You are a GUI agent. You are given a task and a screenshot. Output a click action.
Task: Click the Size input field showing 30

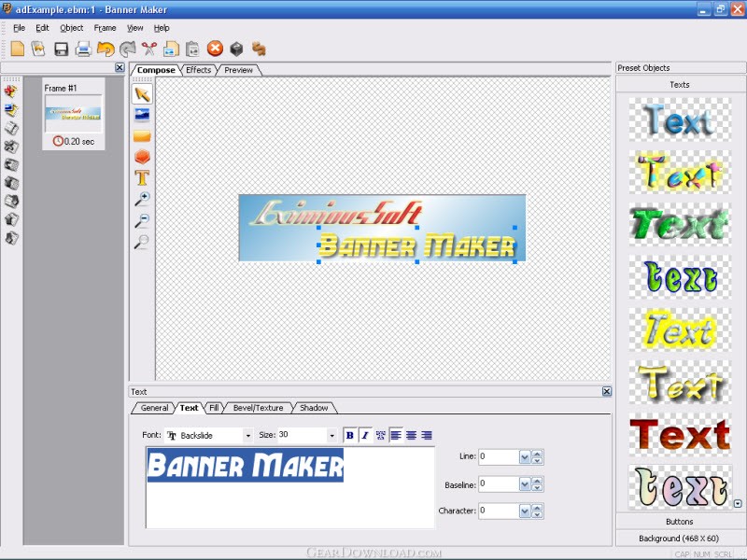click(x=302, y=435)
